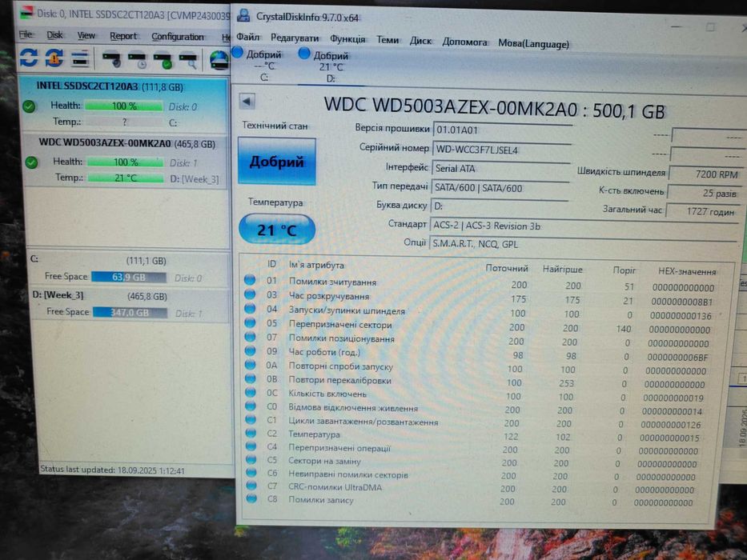Viewport: 747px width, 560px height.
Task: Click the first dark disk test icon after separator
Action: click(112, 60)
